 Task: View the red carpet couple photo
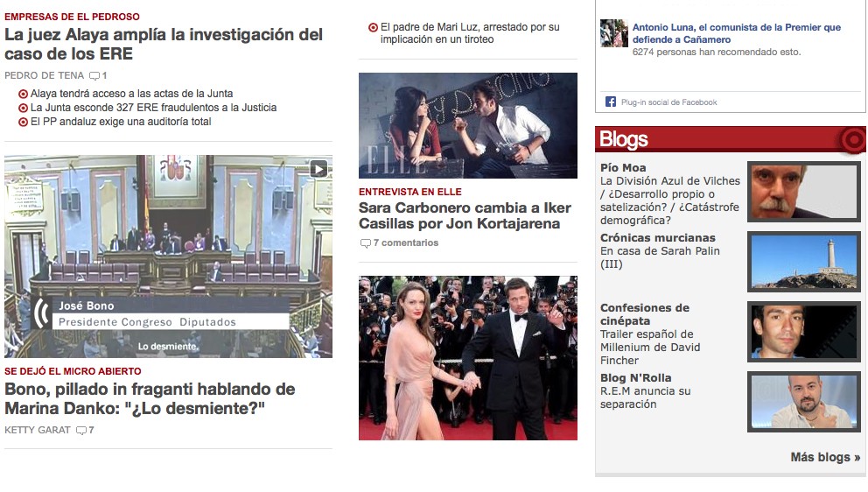click(x=467, y=357)
